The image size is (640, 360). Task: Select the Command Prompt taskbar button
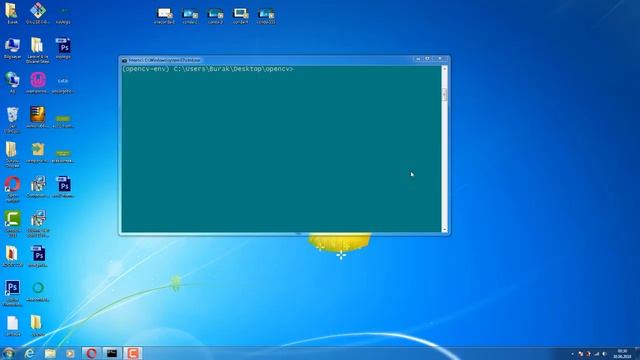click(112, 353)
